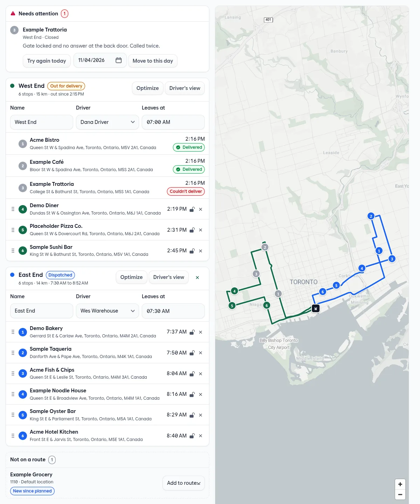
Task: Open the Dana Driver dropdown
Action: (x=107, y=122)
